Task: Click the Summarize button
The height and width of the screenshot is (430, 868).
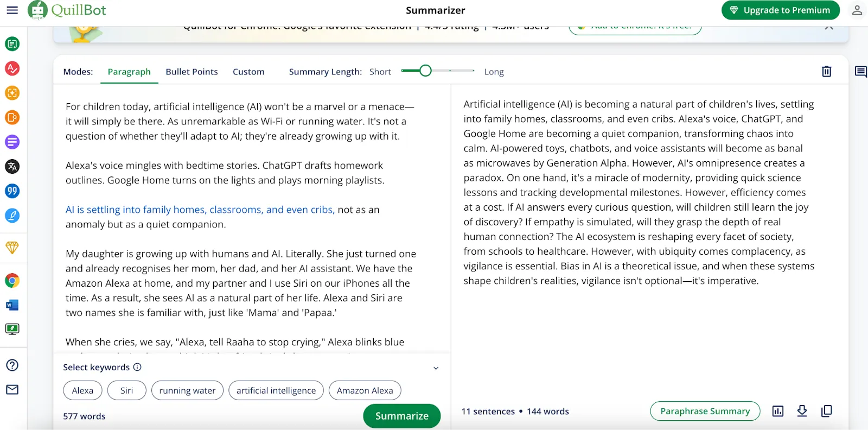Action: tap(401, 416)
